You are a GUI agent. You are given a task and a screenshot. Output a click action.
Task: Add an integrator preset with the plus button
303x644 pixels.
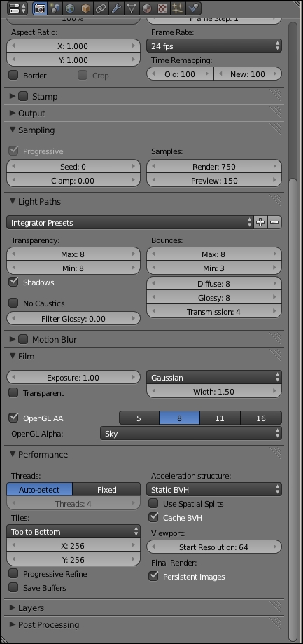(260, 223)
